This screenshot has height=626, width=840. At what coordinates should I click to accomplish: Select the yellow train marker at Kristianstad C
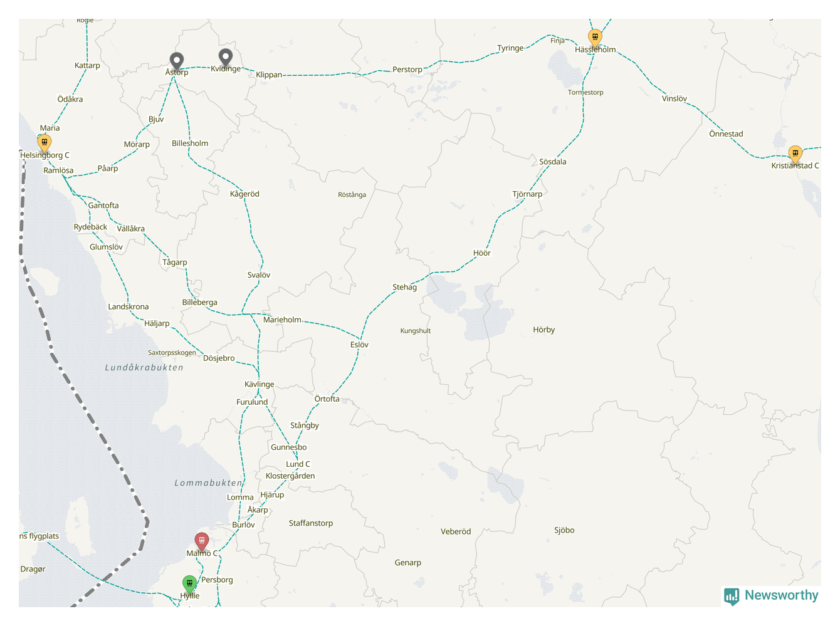pos(795,154)
